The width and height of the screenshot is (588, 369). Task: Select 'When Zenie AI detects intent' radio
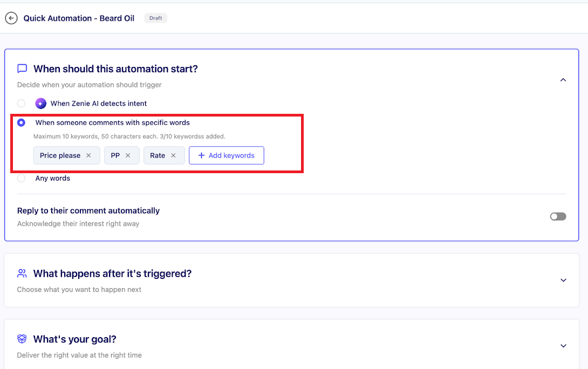(21, 104)
